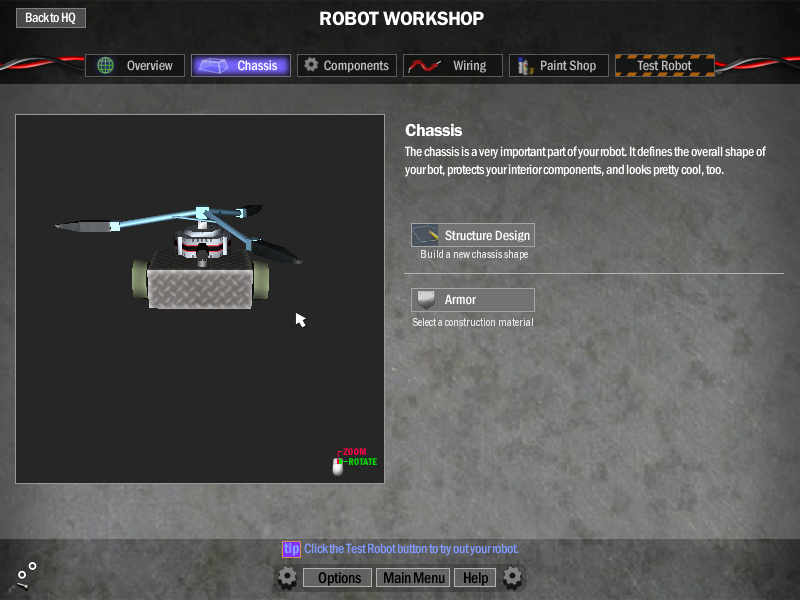800x600 pixels.
Task: Click the Chassis heading text
Action: tap(434, 131)
